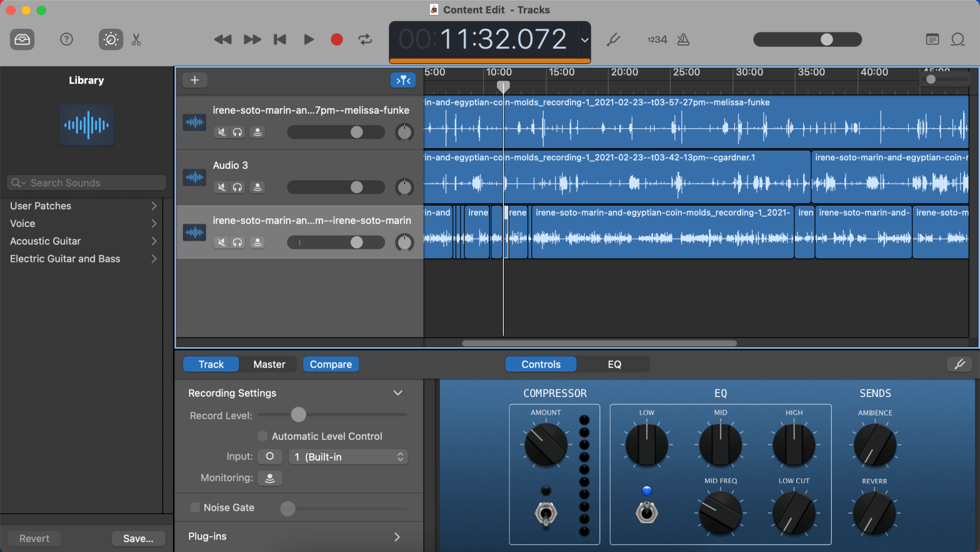Click the Quick Help question mark icon

66,39
